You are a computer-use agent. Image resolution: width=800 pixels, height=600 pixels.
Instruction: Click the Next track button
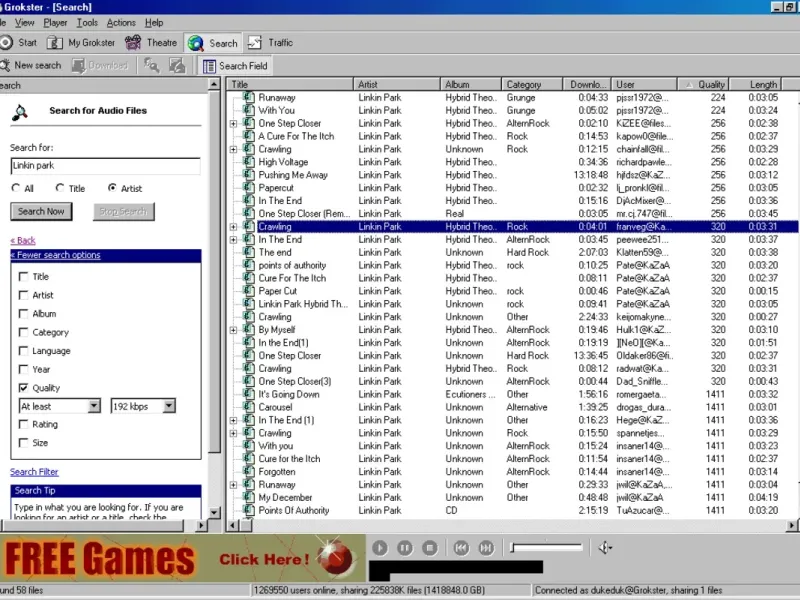(486, 548)
